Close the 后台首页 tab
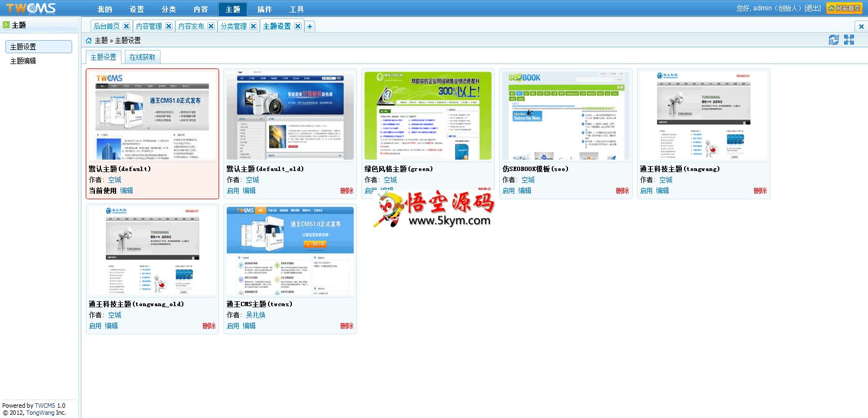 point(126,26)
